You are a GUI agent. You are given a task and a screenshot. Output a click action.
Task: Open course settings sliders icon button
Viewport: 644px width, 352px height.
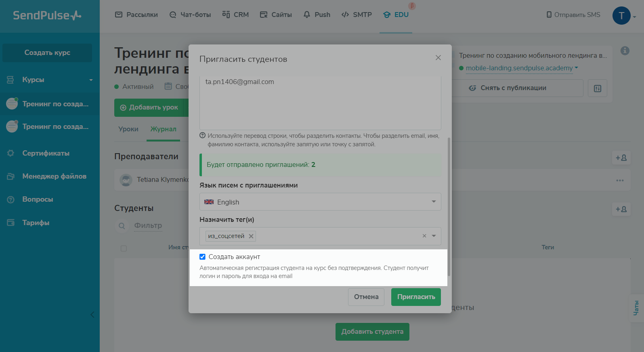(598, 88)
